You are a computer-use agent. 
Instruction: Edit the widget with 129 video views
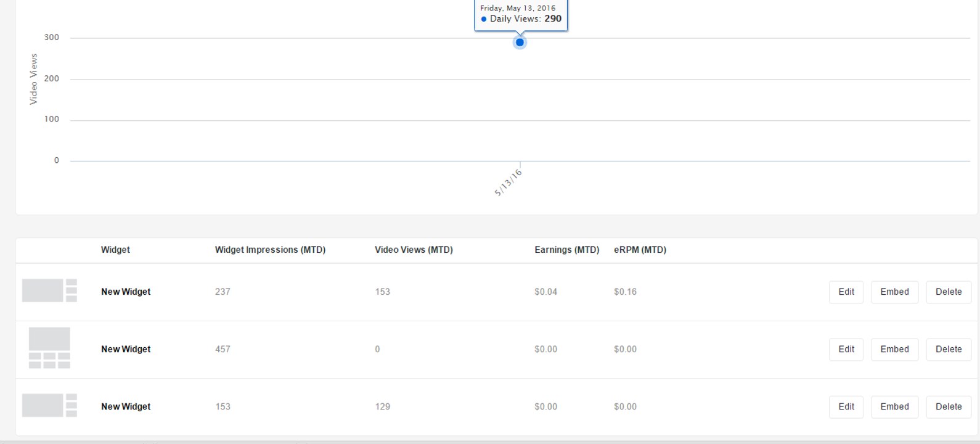click(x=846, y=406)
